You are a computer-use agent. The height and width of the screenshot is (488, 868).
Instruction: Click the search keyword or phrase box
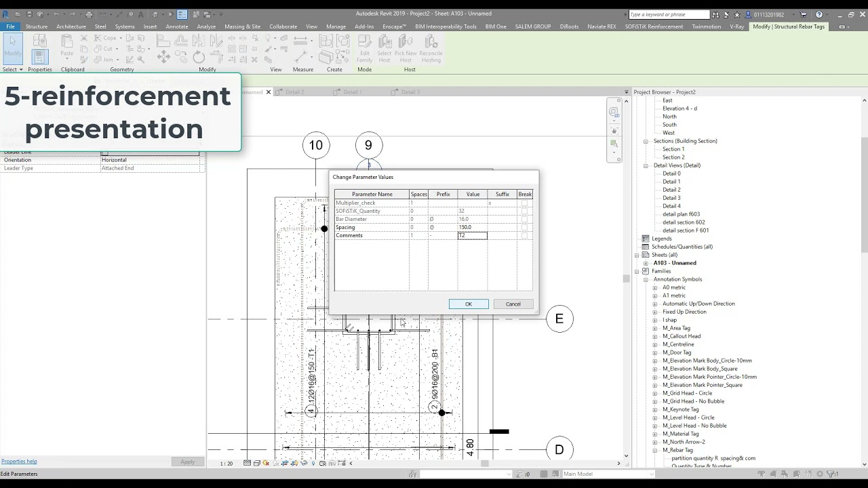(x=669, y=14)
